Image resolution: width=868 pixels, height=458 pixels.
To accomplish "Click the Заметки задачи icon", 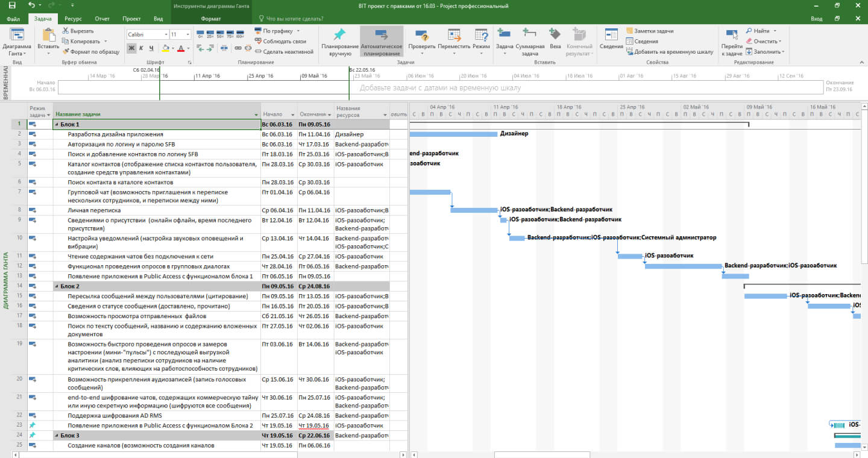I will tap(630, 31).
